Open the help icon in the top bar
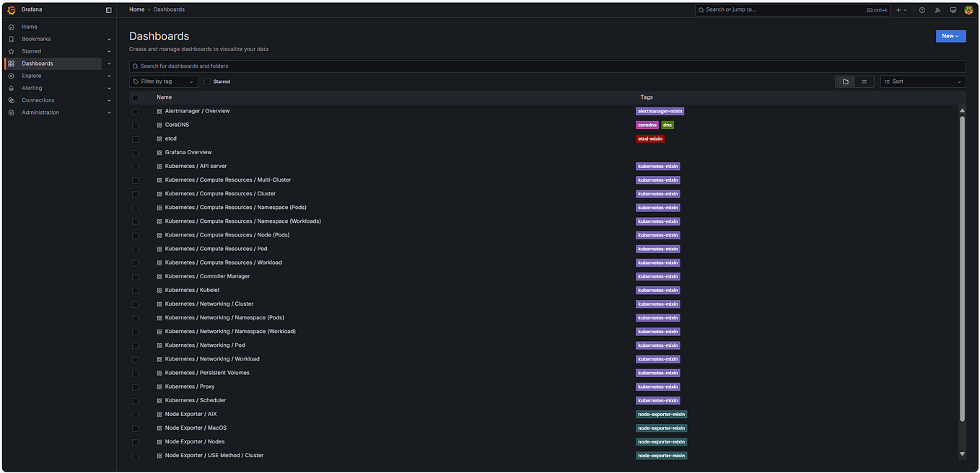This screenshot has width=980, height=473. pos(922,9)
